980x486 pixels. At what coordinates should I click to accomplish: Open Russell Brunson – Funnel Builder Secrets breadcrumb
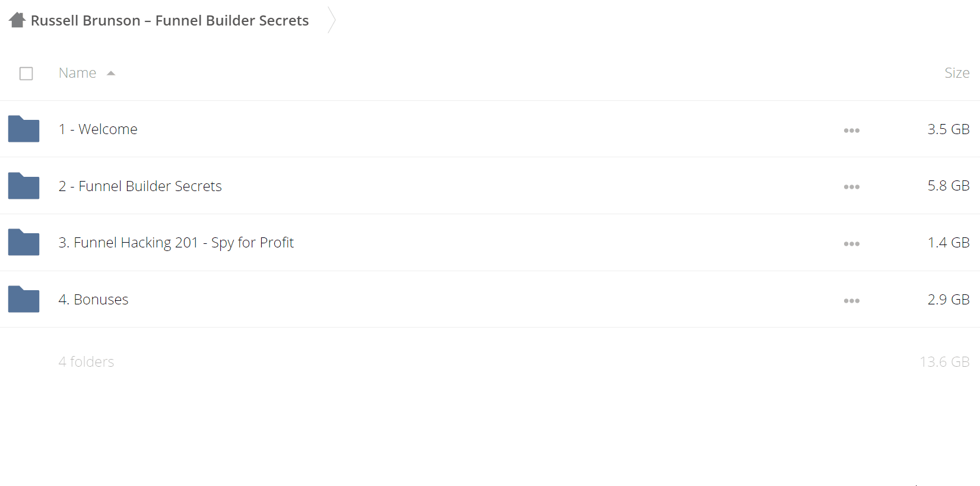170,20
